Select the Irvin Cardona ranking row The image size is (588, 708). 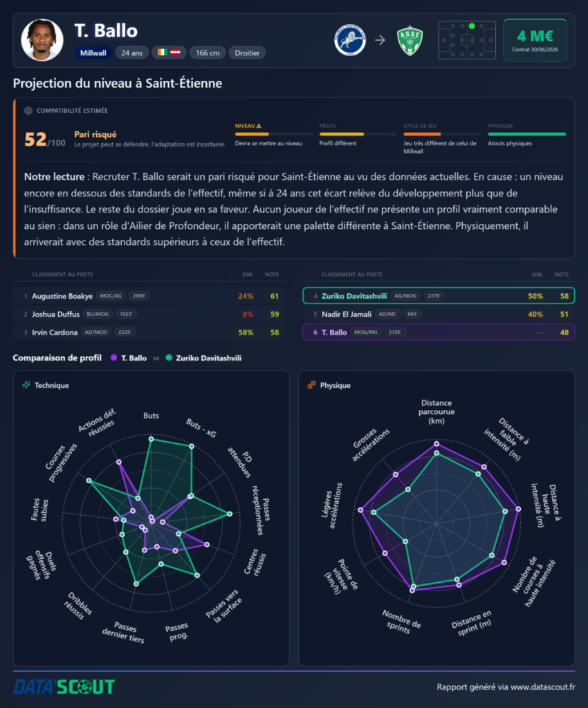point(149,332)
